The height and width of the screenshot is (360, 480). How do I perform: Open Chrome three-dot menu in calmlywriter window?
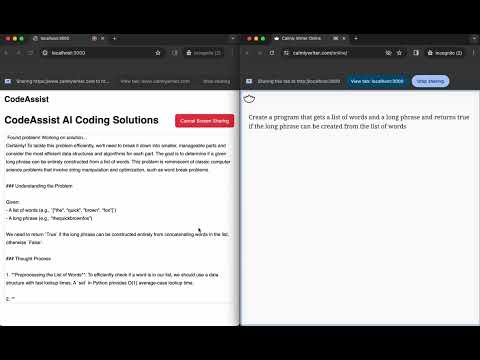pos(473,53)
